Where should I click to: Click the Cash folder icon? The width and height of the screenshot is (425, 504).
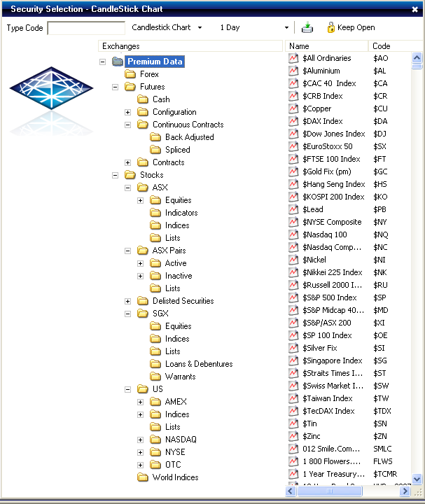(142, 99)
